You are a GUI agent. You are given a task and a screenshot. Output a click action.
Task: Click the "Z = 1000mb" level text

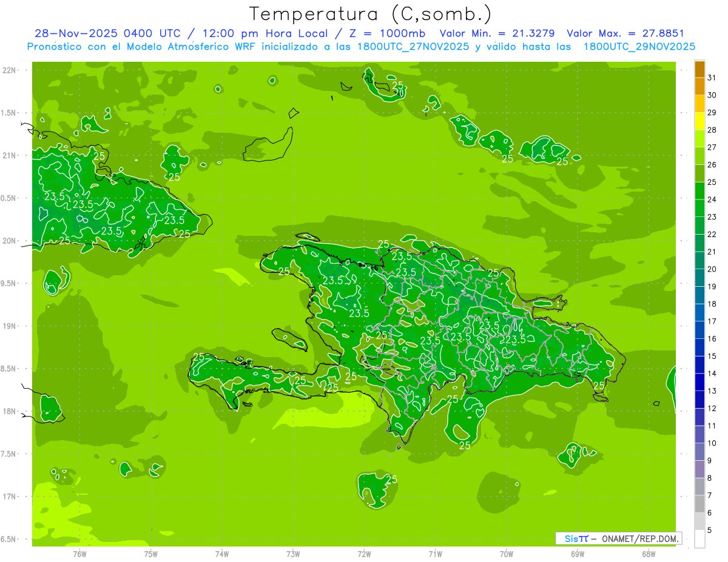coord(387,33)
